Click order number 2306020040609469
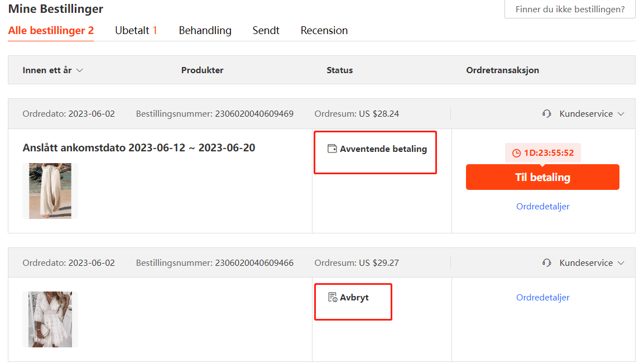The width and height of the screenshot is (644, 363). pos(254,114)
